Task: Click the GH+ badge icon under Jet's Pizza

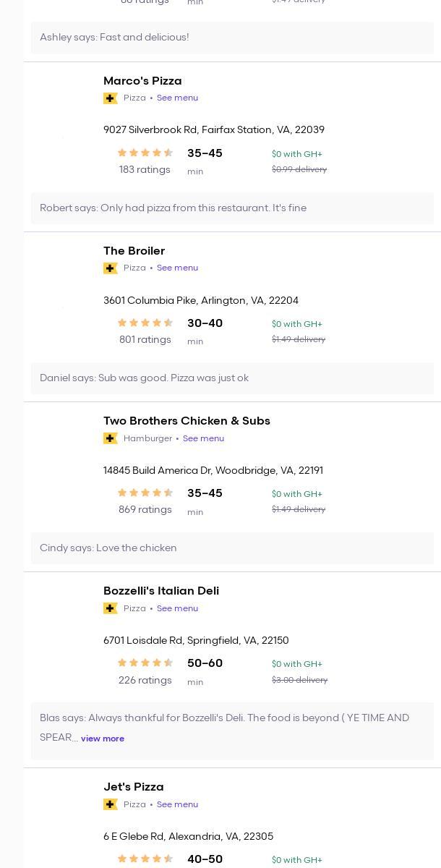Action: point(111,804)
